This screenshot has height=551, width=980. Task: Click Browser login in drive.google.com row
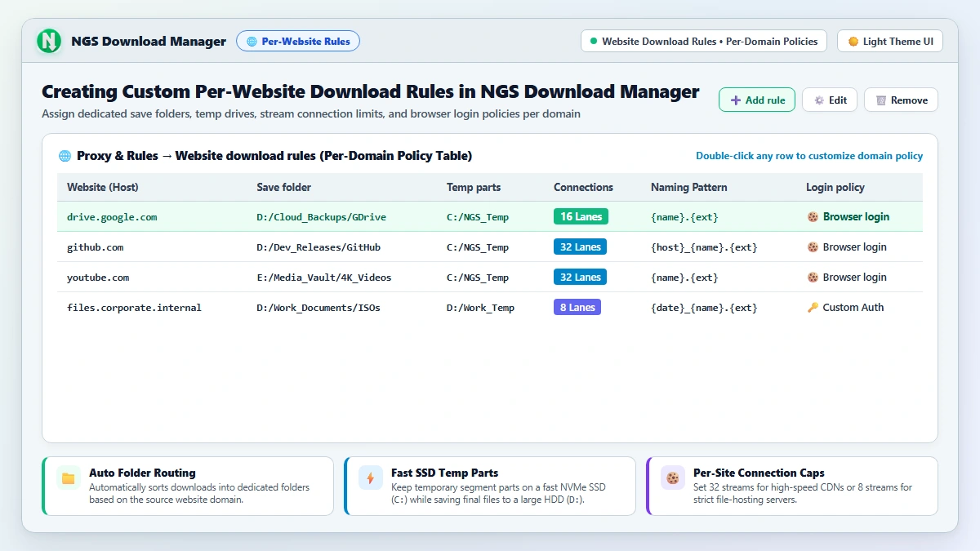pos(857,217)
